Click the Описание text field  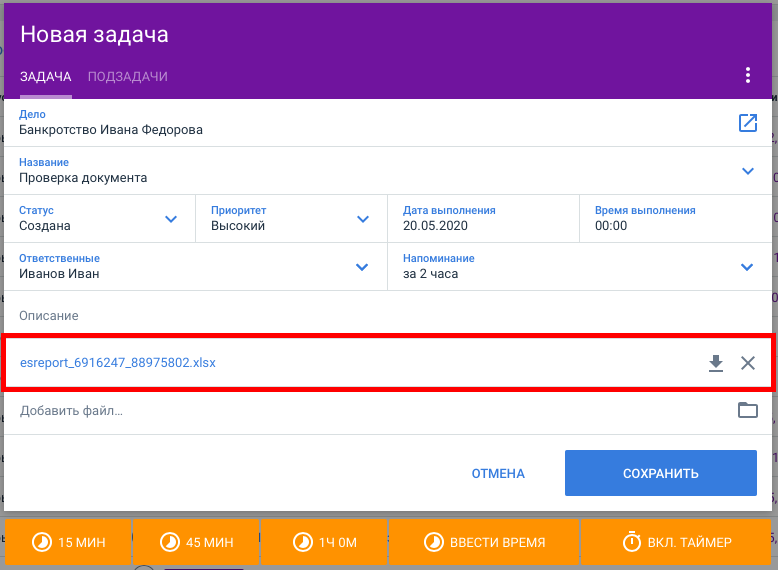tap(387, 316)
